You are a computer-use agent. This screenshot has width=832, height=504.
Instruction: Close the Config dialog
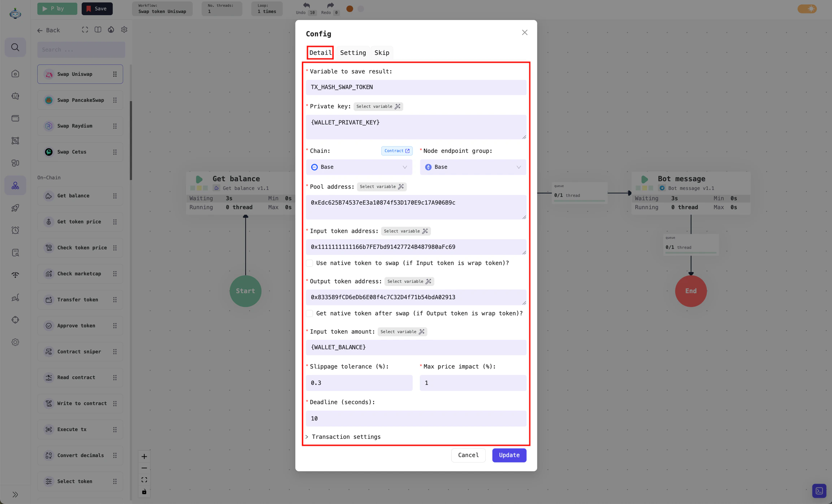(x=525, y=32)
